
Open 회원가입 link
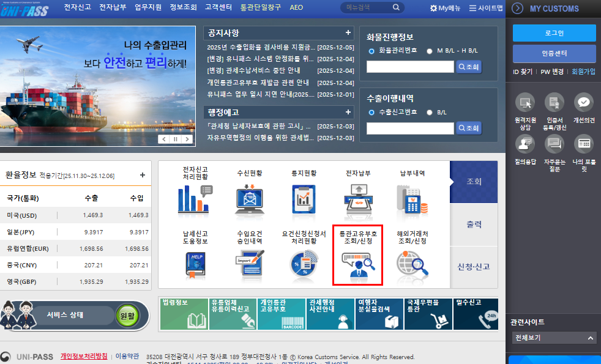point(583,72)
